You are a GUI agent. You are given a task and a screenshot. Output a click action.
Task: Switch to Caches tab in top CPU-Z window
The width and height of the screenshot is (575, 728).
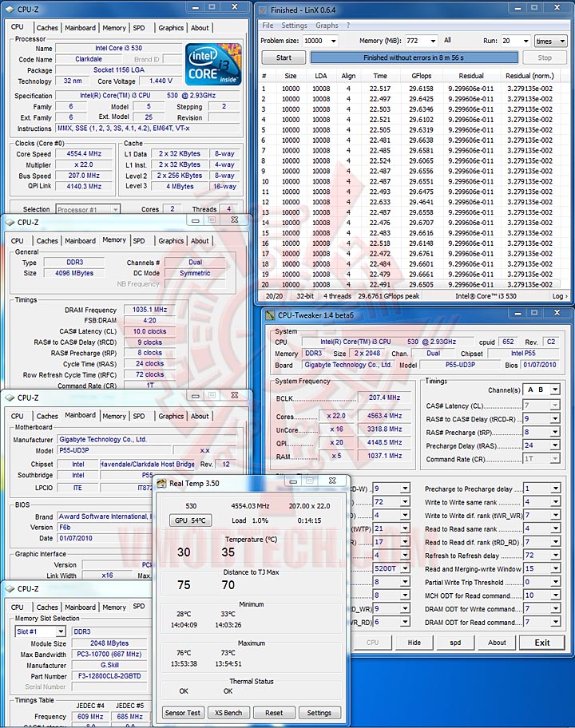[x=47, y=28]
